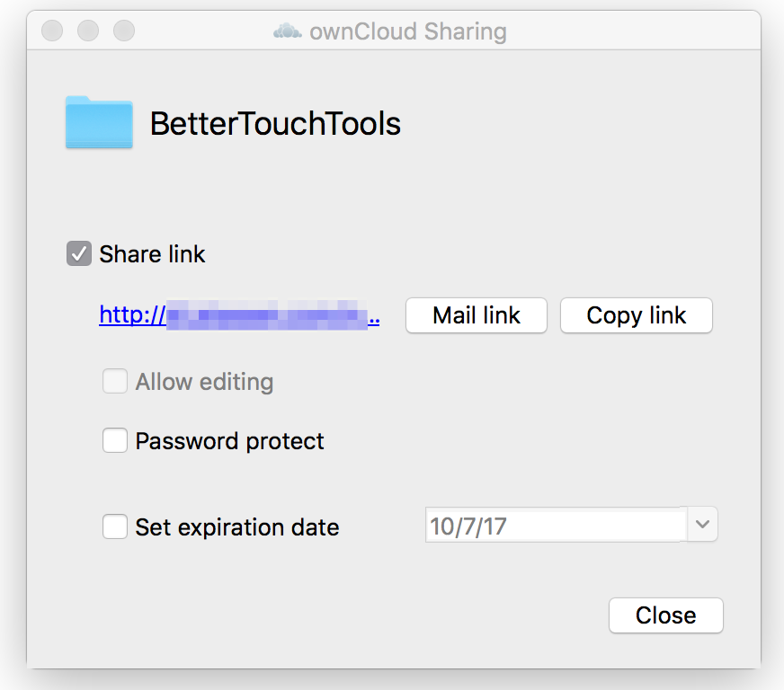
Task: Close the window using leftmost title bar button
Action: coord(52,31)
